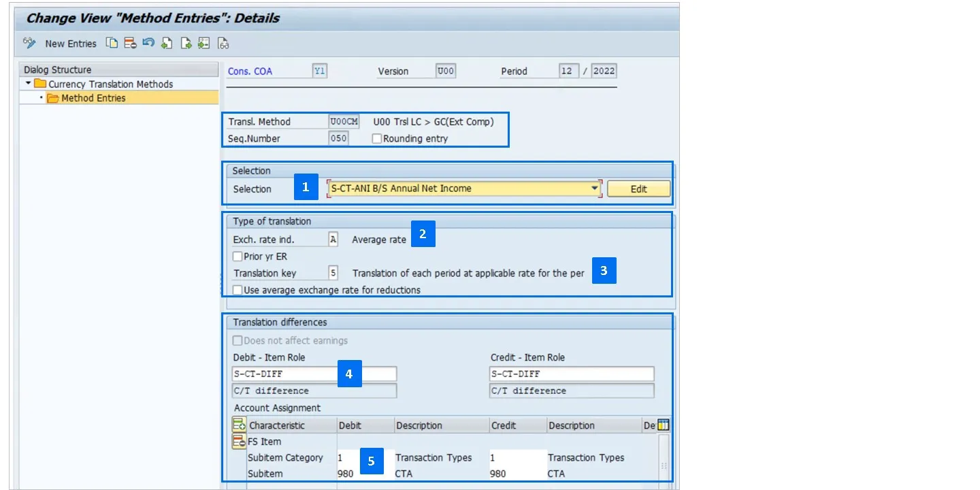The height and width of the screenshot is (490, 980).
Task: Open table column settings icon
Action: (664, 425)
